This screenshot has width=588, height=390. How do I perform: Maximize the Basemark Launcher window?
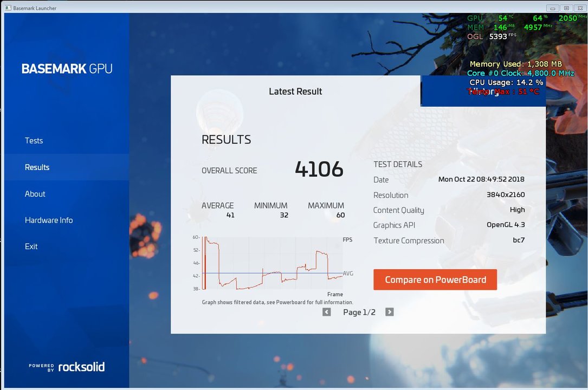coord(567,8)
